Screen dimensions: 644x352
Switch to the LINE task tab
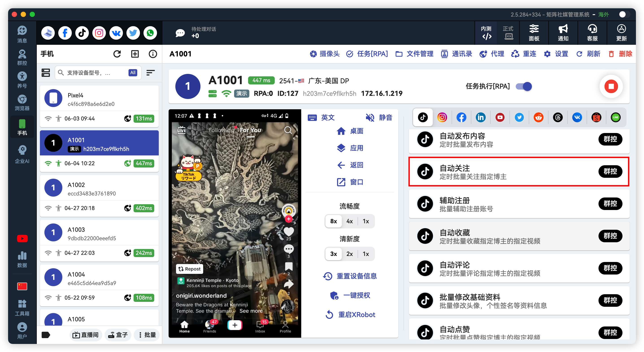click(x=616, y=117)
